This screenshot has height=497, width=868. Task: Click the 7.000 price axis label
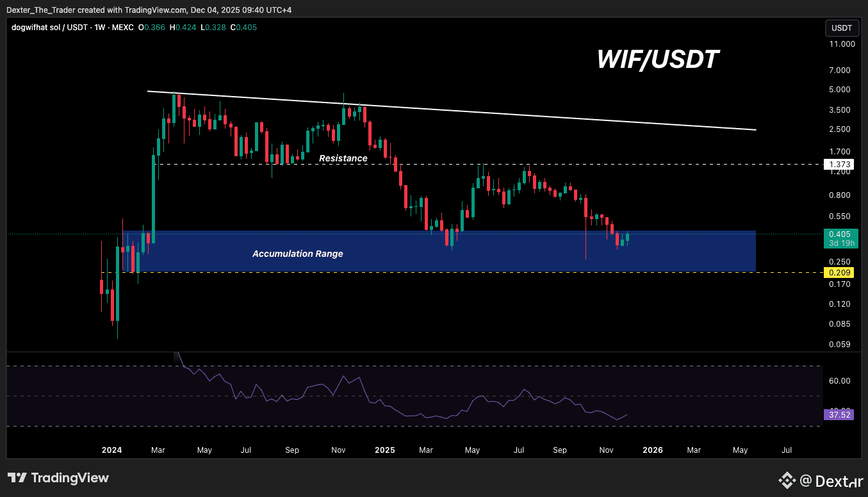(840, 70)
